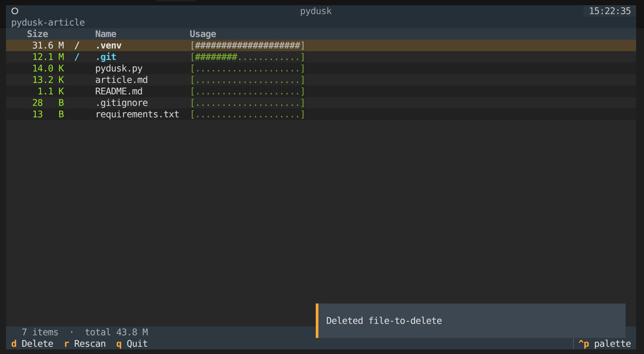This screenshot has width=644, height=354.
Task: Open the ^p palette shortcut
Action: pyautogui.click(x=604, y=344)
